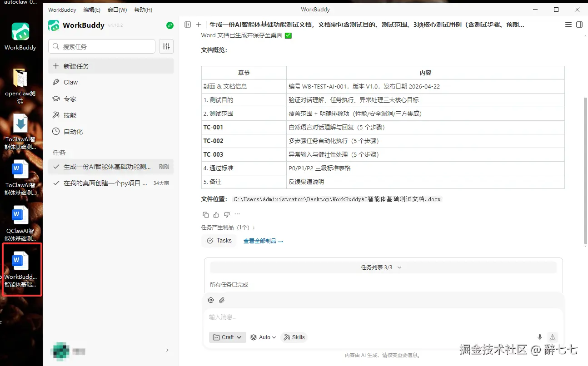Image resolution: width=588 pixels, height=366 pixels.
Task: Open the 帮助(H) menu
Action: [143, 10]
